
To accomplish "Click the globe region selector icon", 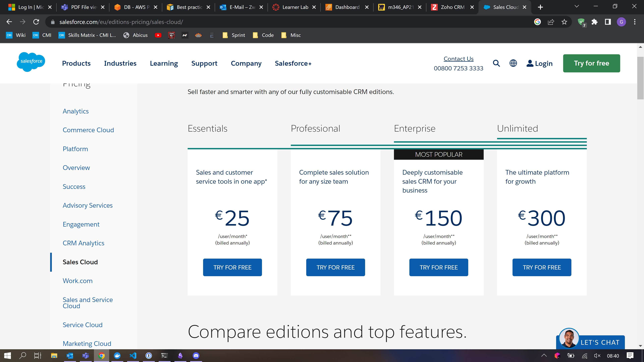I will click(x=513, y=63).
